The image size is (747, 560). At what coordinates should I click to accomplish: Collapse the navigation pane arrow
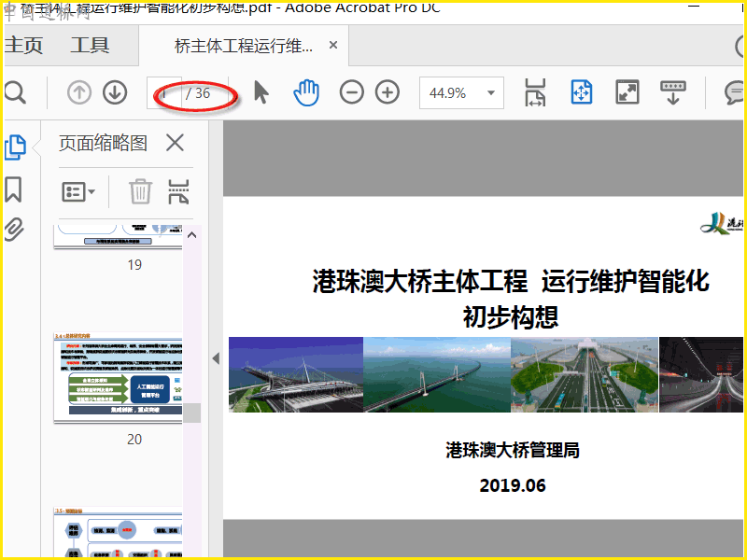tap(217, 358)
